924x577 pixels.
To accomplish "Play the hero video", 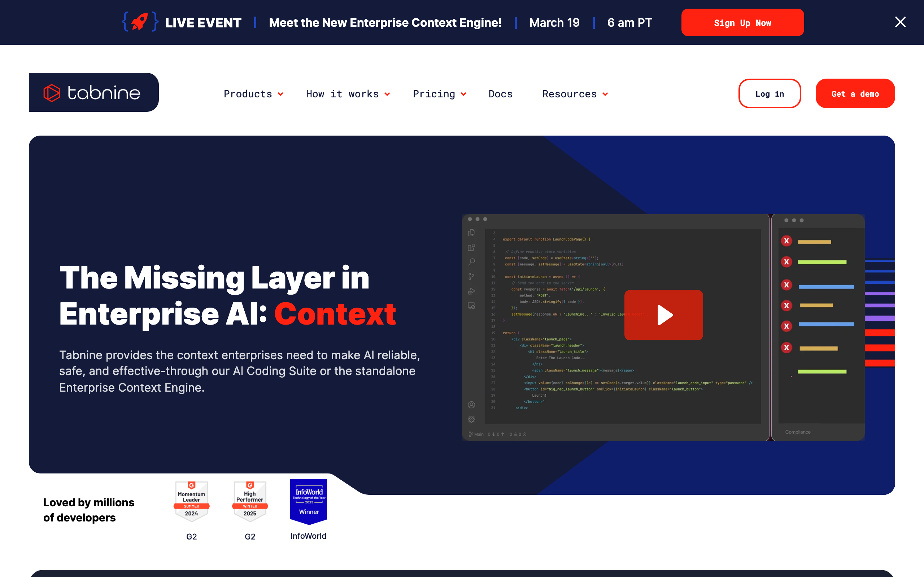I will click(x=664, y=315).
